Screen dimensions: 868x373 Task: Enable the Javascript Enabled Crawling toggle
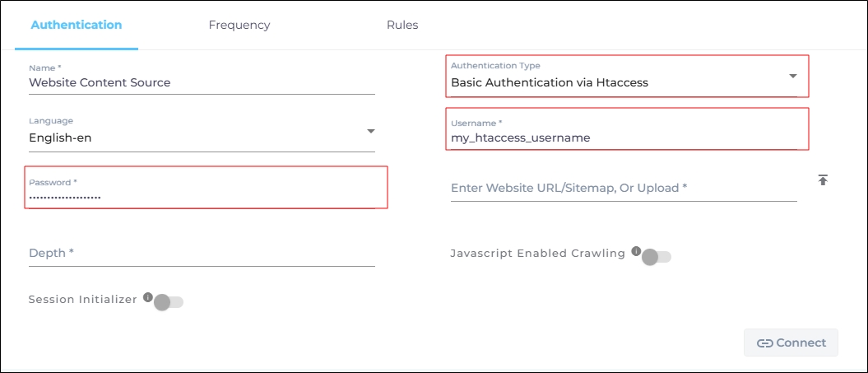(656, 257)
